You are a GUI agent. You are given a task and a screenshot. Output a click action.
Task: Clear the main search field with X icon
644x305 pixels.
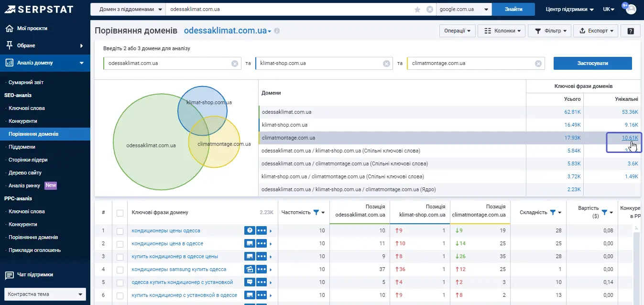pyautogui.click(x=429, y=9)
